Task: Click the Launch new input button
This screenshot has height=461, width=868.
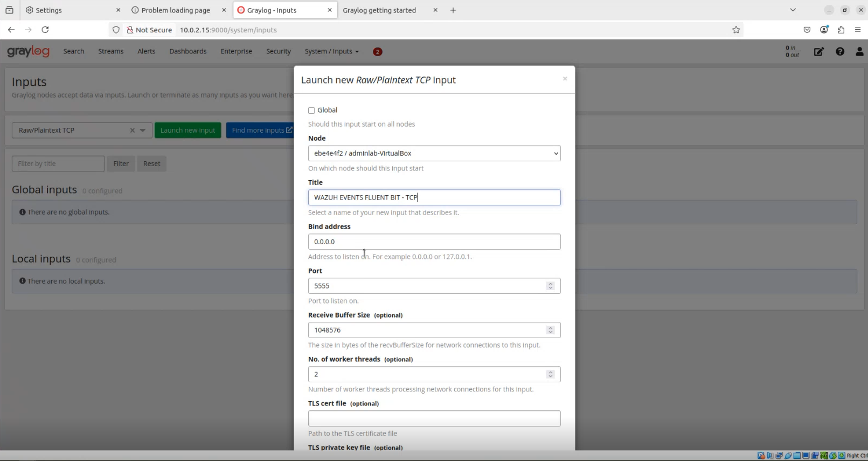Action: pyautogui.click(x=188, y=130)
